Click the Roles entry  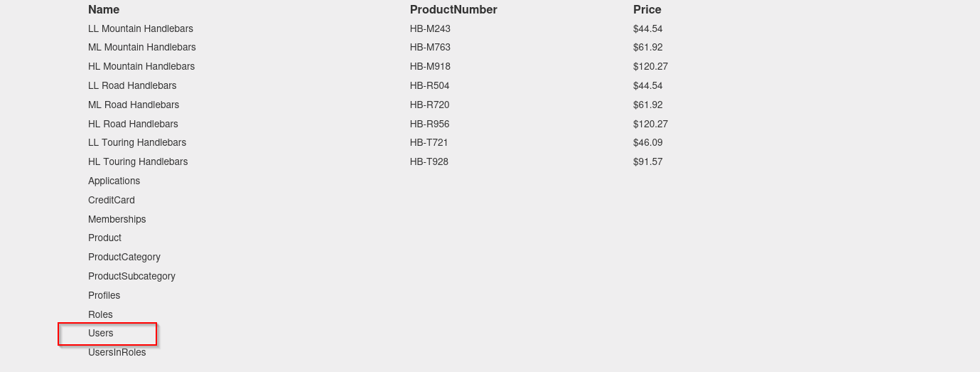pos(100,314)
